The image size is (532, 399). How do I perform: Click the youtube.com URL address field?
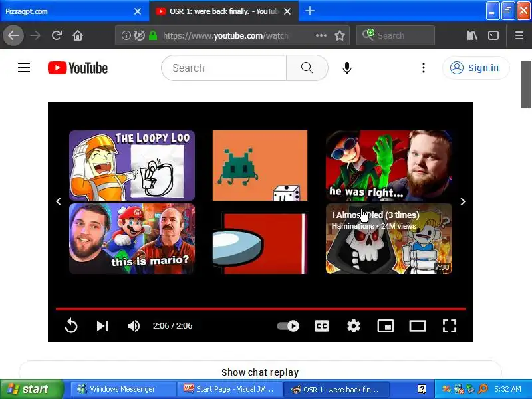[x=225, y=35]
